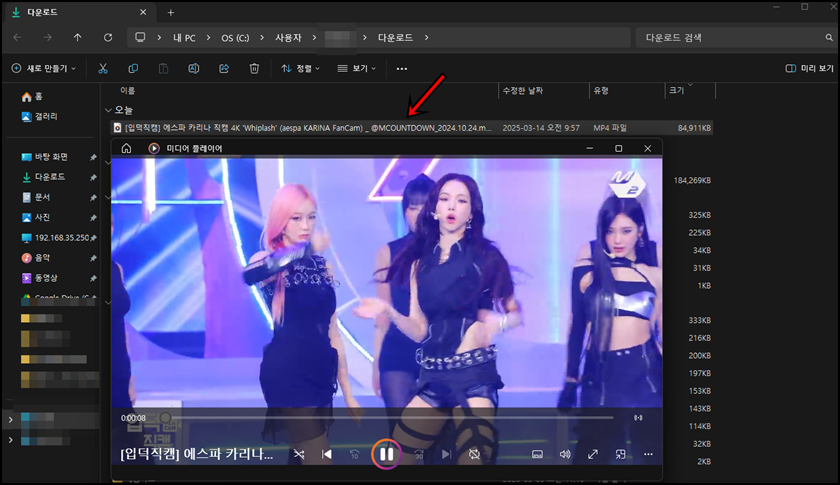Close the 다운로드 tab
840x485 pixels.
point(143,12)
